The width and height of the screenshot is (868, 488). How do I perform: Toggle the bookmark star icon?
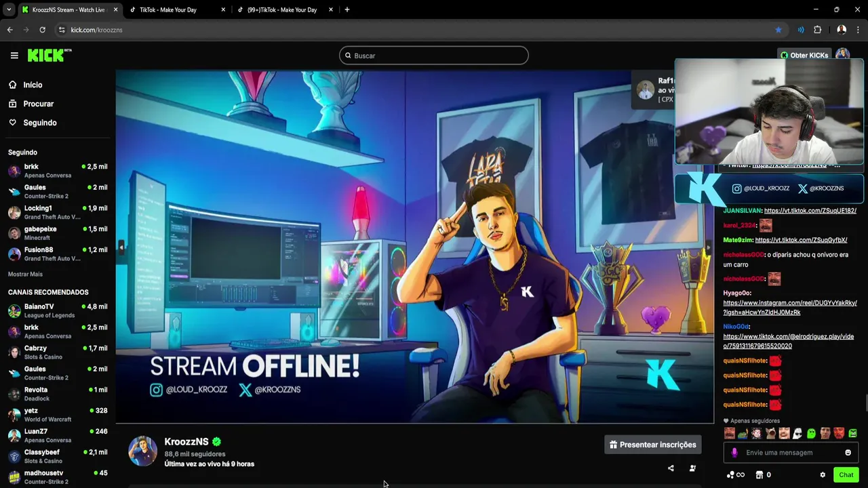(x=778, y=30)
